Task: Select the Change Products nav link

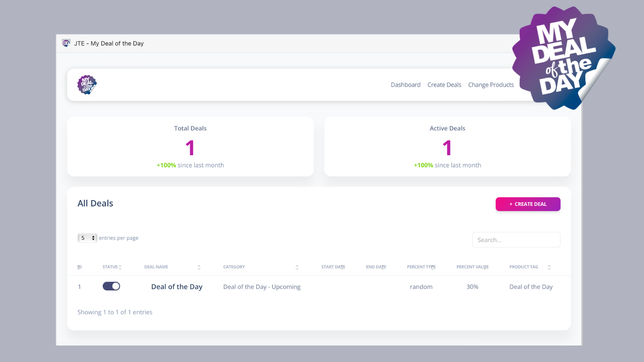Action: coord(491,84)
